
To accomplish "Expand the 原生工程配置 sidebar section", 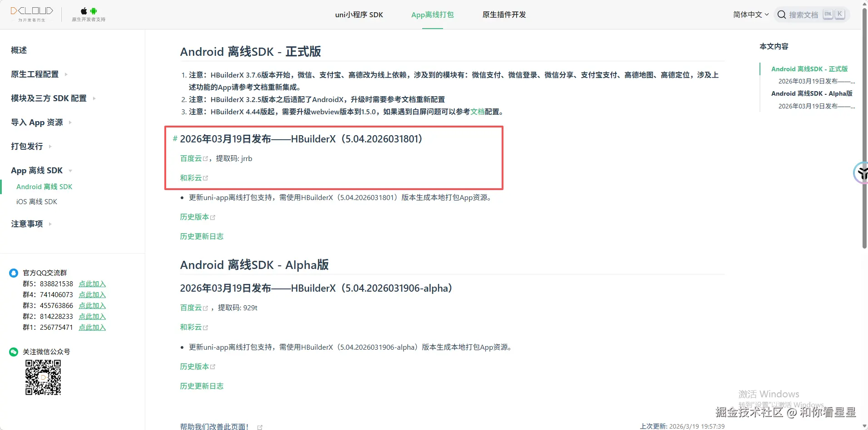I will (x=39, y=74).
